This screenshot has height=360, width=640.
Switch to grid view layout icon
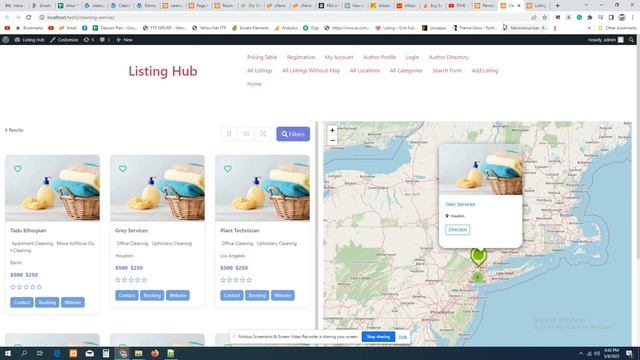[x=229, y=134]
